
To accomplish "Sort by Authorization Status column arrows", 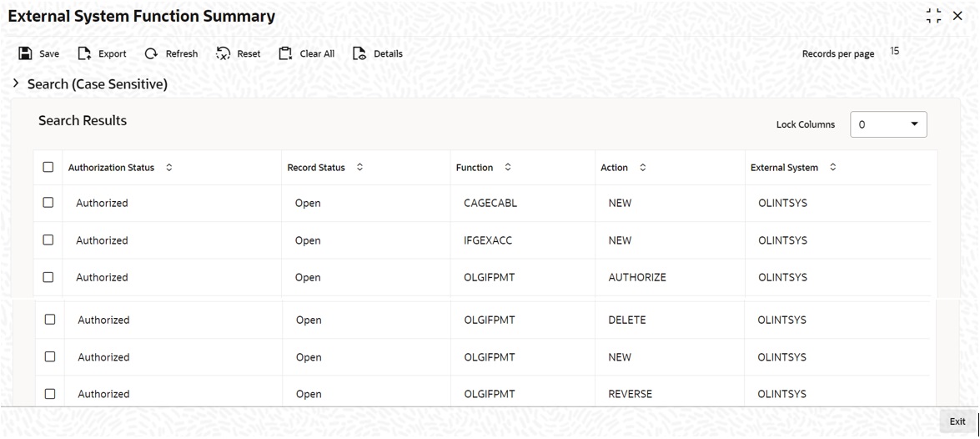I will pyautogui.click(x=168, y=168).
